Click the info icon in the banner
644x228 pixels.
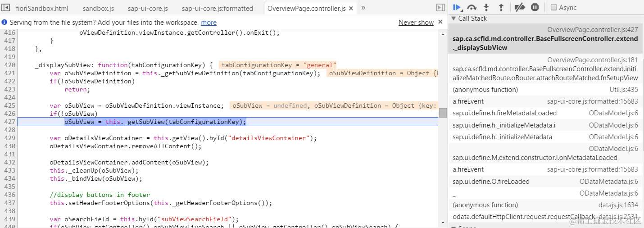pyautogui.click(x=5, y=22)
